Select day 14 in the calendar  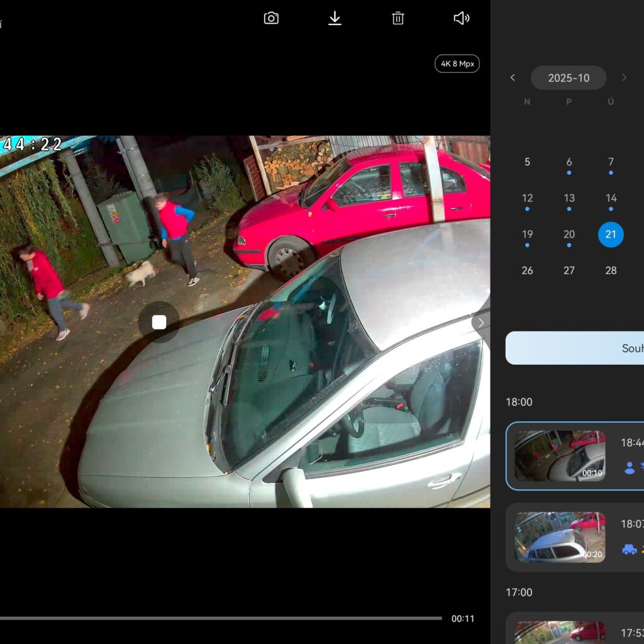pos(611,198)
